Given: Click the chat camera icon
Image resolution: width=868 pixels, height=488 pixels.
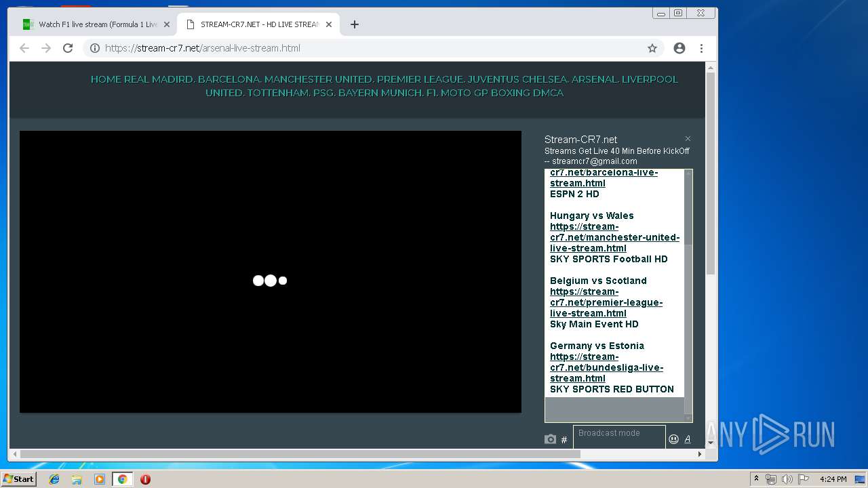Looking at the screenshot, I should (x=550, y=439).
